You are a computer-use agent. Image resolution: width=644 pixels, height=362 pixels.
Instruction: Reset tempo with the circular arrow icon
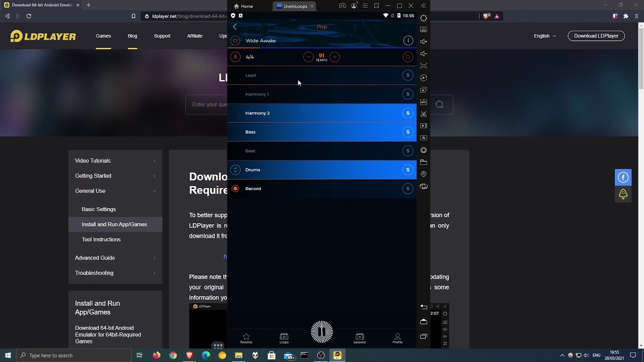408,57
